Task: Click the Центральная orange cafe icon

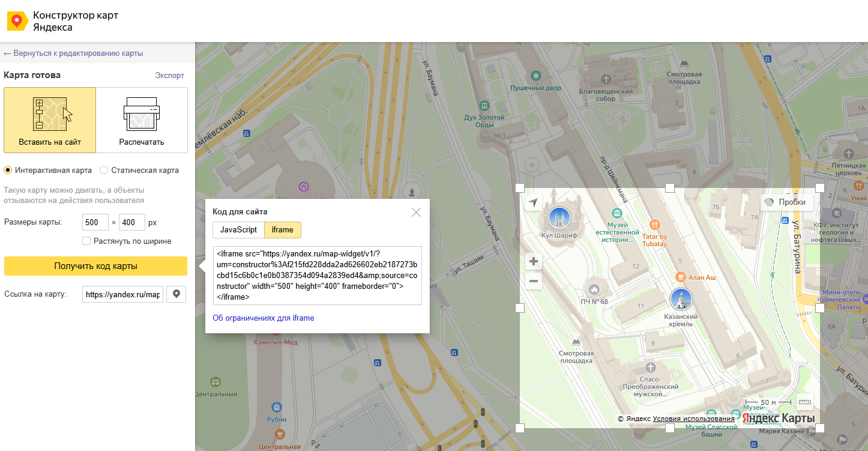Action: [x=279, y=435]
